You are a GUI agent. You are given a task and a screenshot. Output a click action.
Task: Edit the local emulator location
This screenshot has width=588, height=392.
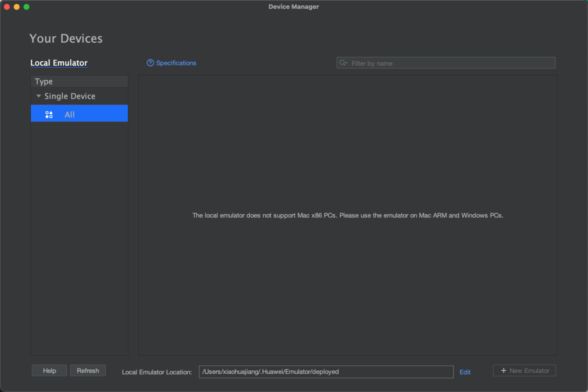click(465, 372)
